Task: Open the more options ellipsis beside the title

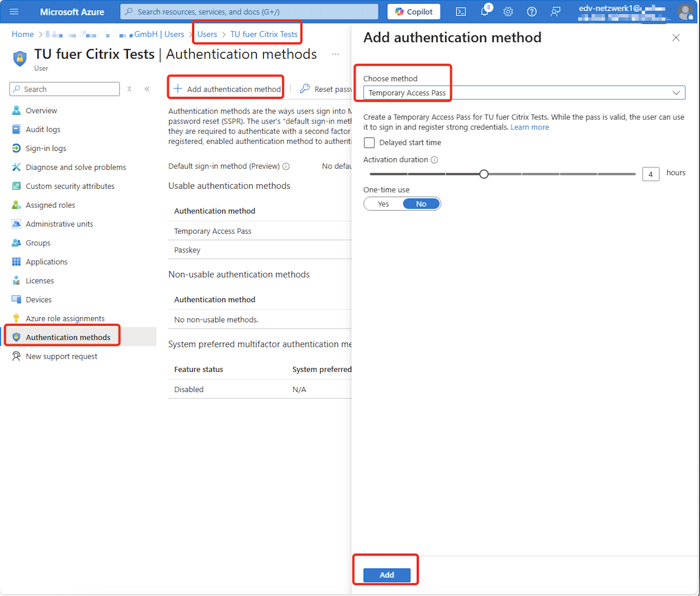Action: coord(335,54)
